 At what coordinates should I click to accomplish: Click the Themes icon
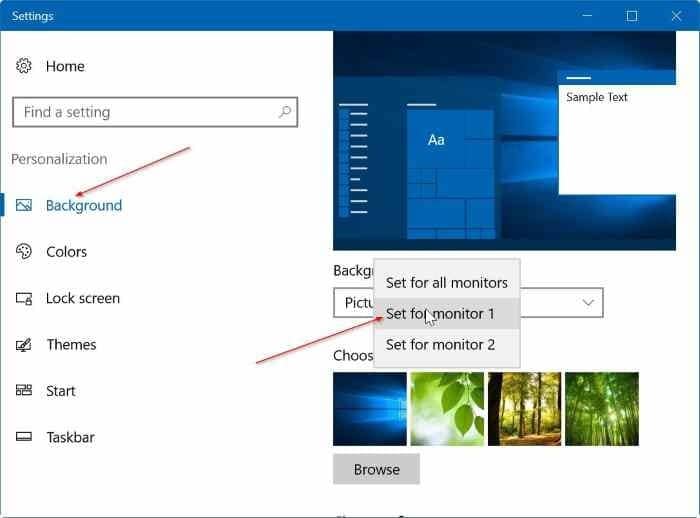(x=24, y=345)
